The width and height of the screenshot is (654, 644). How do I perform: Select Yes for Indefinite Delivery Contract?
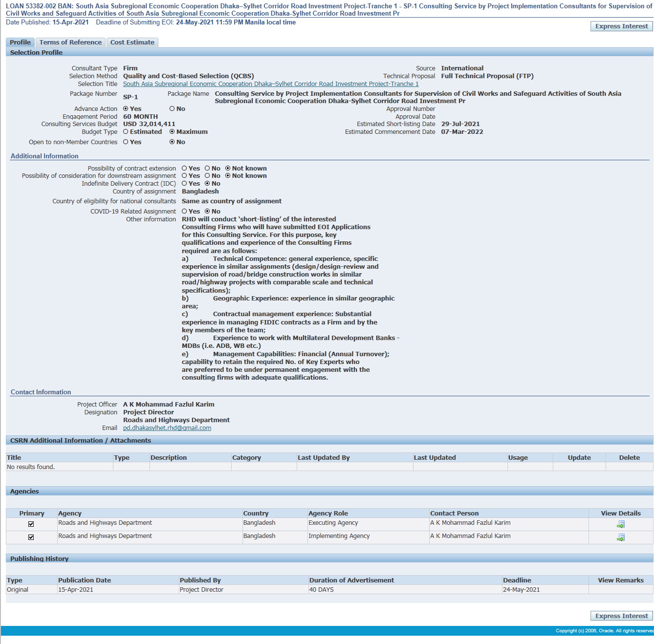point(184,184)
